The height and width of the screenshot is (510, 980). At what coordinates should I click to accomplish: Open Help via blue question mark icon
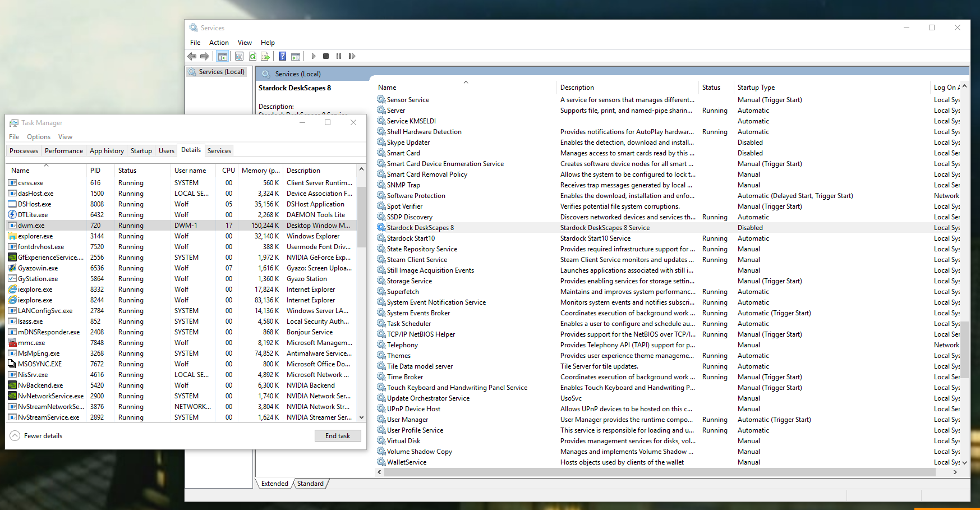coord(282,56)
